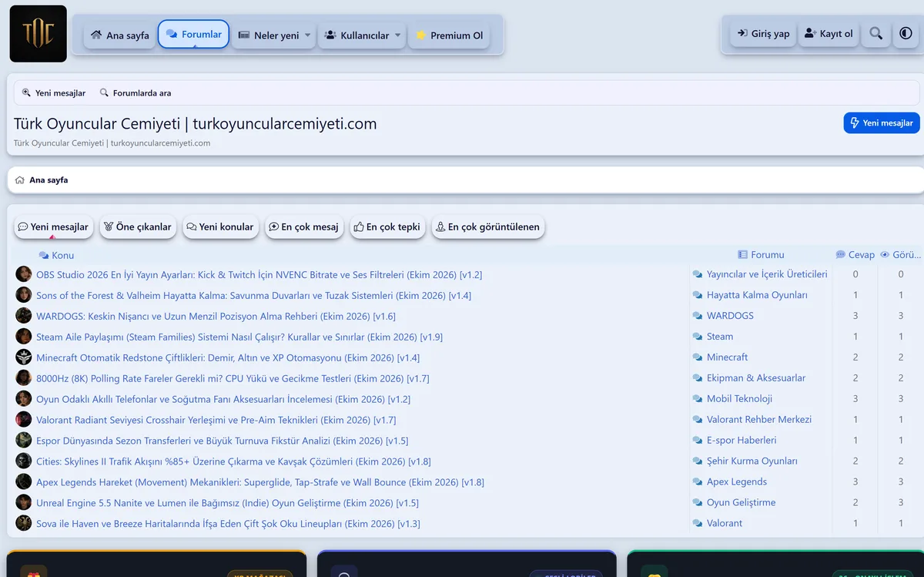Click the avatar beside the Minecraft Redstone thread
Viewport: 924px width, 577px height.
pyautogui.click(x=24, y=357)
